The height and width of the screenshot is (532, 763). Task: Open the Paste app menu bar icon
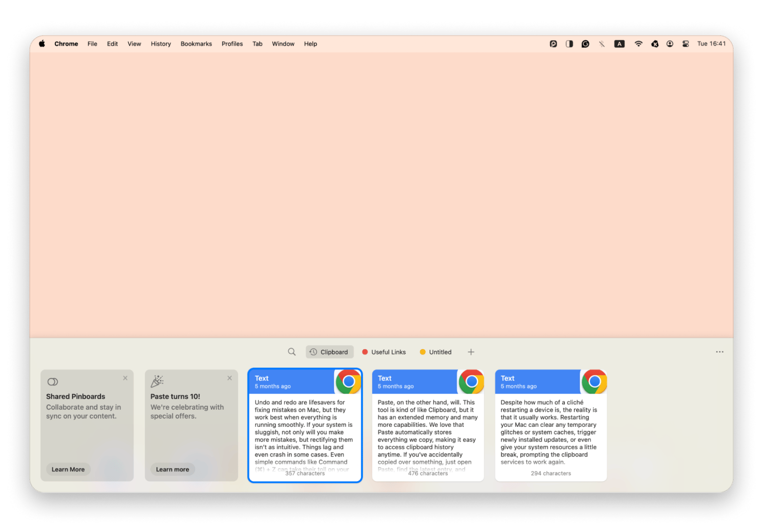click(x=553, y=44)
